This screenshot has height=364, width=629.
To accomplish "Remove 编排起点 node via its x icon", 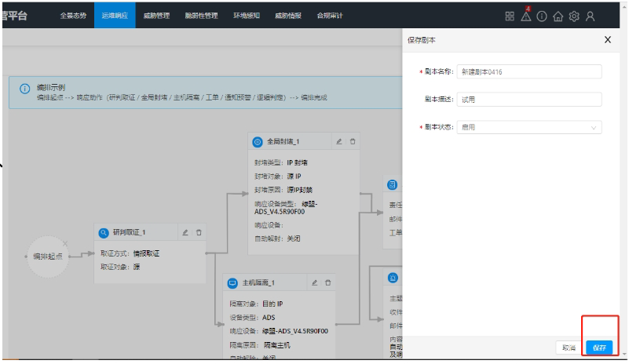I will click(65, 243).
